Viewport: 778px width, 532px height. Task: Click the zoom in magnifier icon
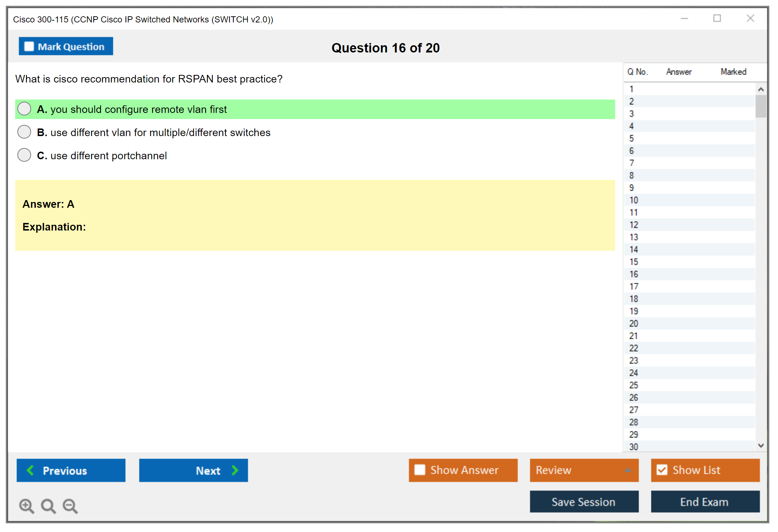click(x=26, y=506)
